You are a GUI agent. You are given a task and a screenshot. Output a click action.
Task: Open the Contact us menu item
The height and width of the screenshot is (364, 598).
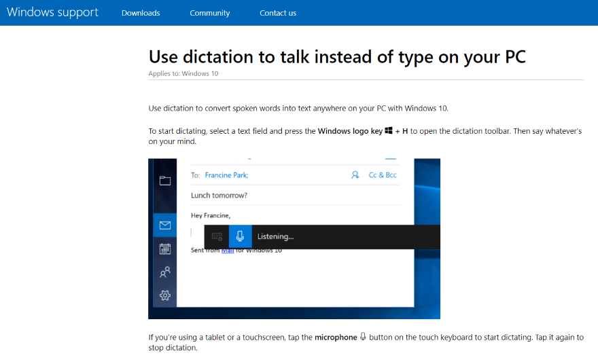tap(278, 13)
